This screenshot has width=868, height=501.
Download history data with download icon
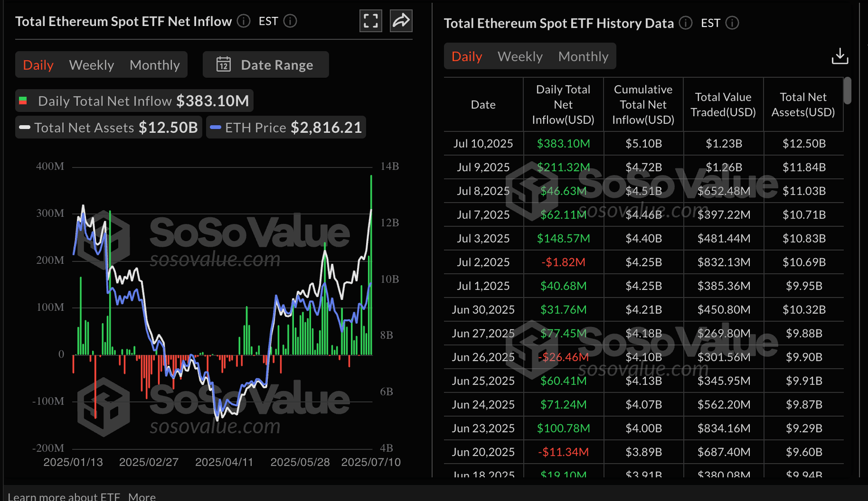(840, 56)
